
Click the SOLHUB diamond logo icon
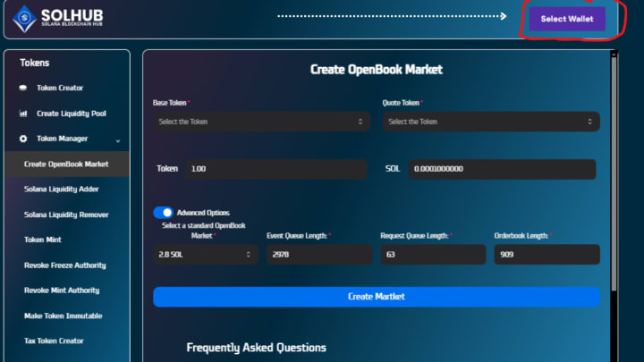[x=24, y=19]
